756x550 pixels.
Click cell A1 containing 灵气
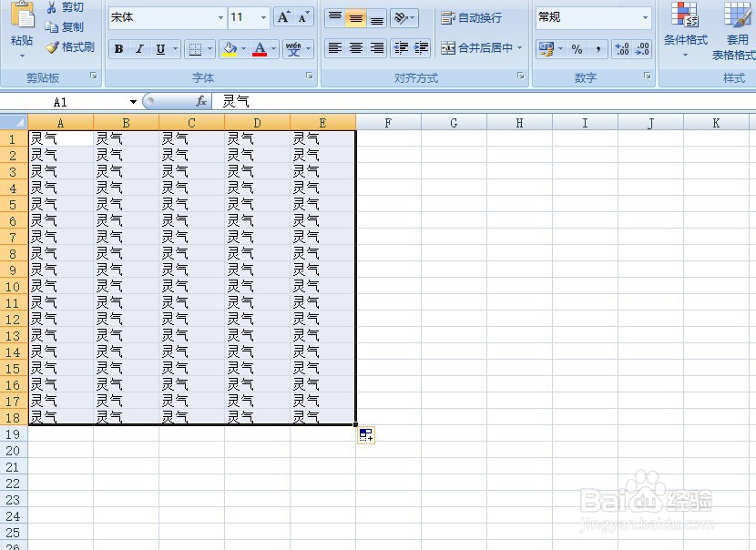pyautogui.click(x=60, y=138)
